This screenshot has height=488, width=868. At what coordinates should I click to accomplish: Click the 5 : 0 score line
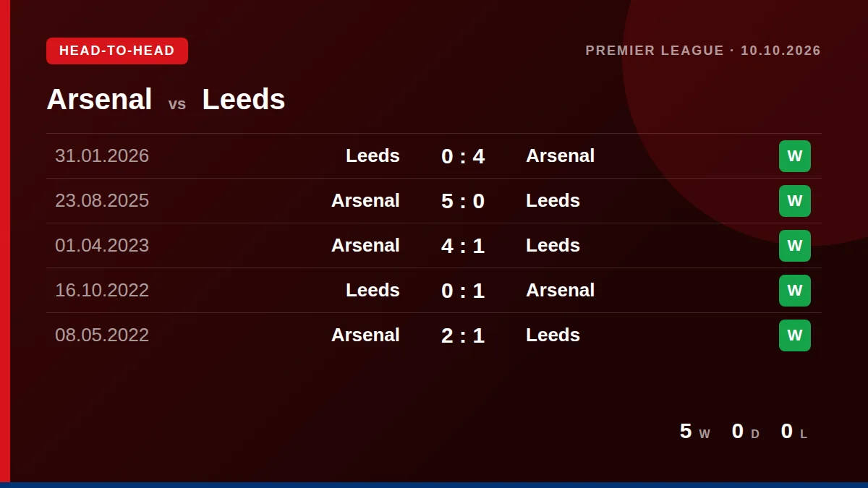(463, 201)
